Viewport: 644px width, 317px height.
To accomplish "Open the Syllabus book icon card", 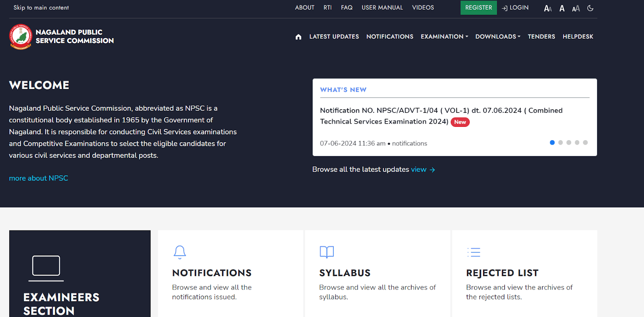I will (x=378, y=273).
